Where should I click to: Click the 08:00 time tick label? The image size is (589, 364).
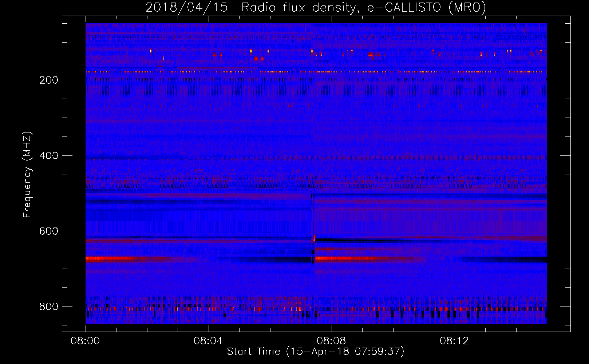[x=86, y=341]
